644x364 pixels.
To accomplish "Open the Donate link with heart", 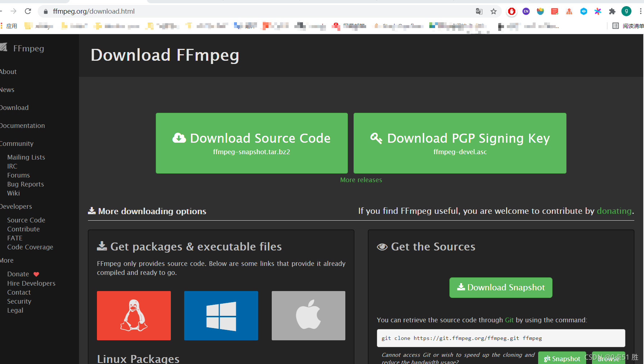I will point(23,274).
